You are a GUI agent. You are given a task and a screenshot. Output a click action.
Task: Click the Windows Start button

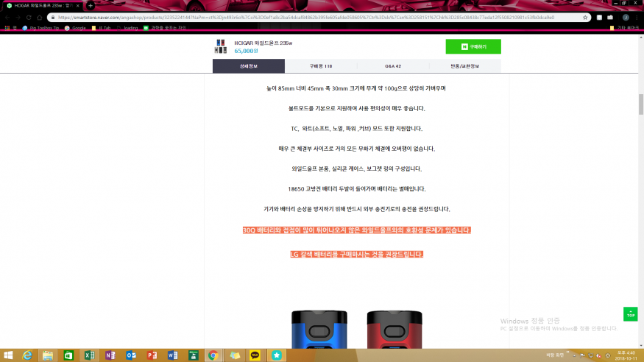7,355
